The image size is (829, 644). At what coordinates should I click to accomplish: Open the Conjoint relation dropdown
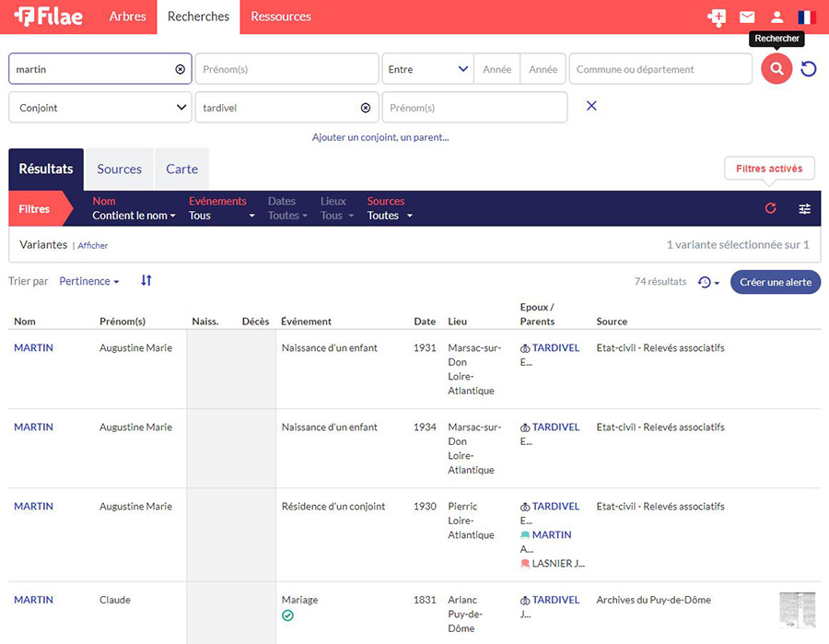click(x=100, y=108)
